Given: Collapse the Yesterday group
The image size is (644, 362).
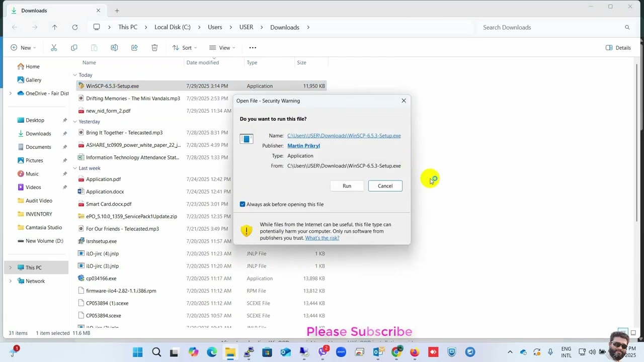Looking at the screenshot, I should tap(75, 122).
